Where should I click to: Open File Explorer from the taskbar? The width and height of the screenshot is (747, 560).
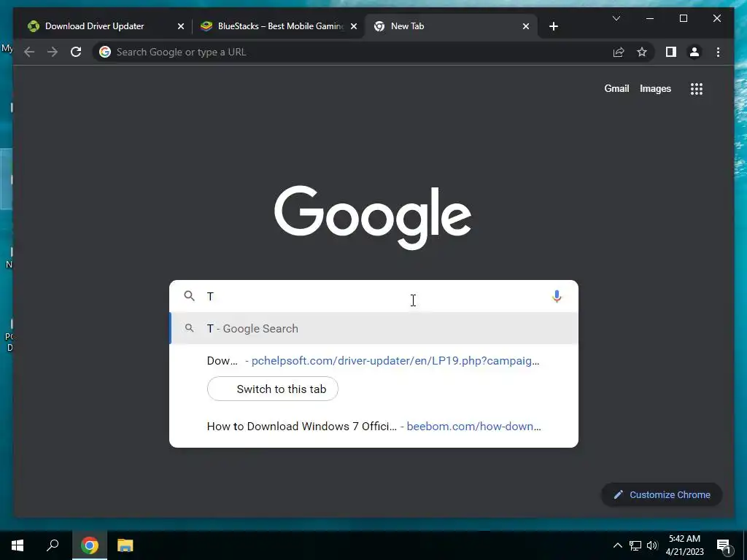pos(125,545)
